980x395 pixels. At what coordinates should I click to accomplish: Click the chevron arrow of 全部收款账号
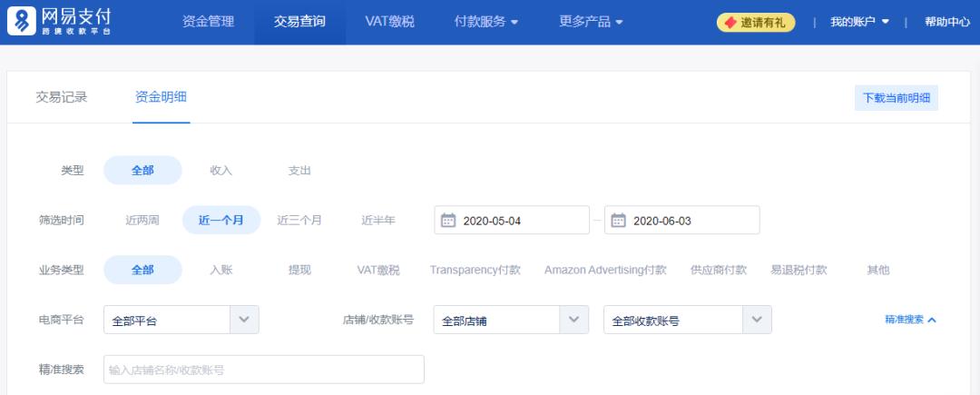point(757,320)
